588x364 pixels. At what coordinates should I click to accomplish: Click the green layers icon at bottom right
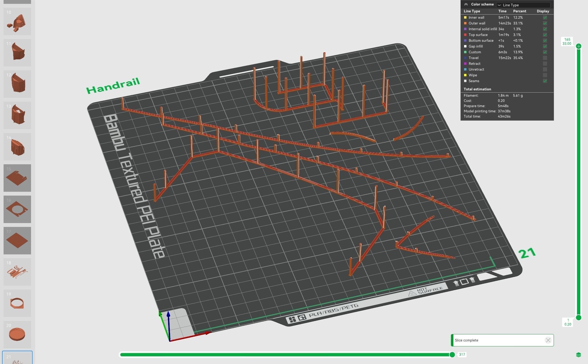[x=578, y=355]
